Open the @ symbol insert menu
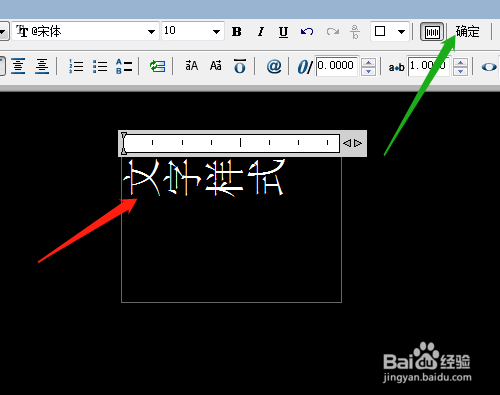 coord(274,66)
